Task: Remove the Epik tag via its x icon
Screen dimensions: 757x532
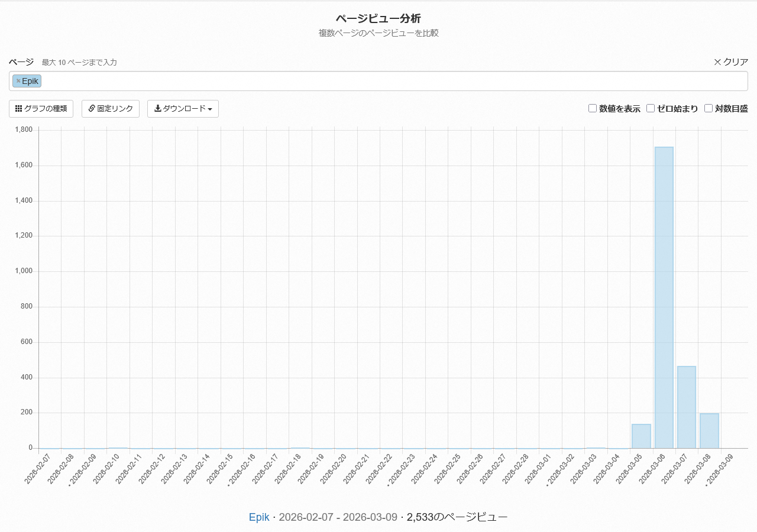Action: pyautogui.click(x=18, y=81)
